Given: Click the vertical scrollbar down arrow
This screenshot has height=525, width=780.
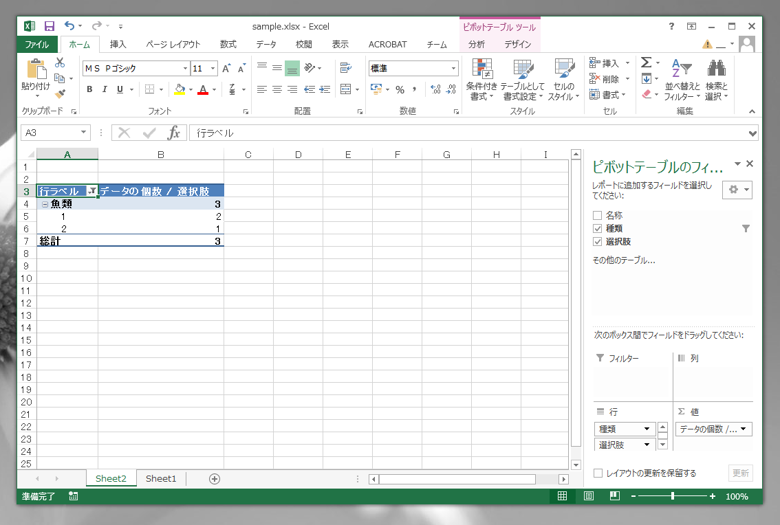Looking at the screenshot, I should 576,465.
